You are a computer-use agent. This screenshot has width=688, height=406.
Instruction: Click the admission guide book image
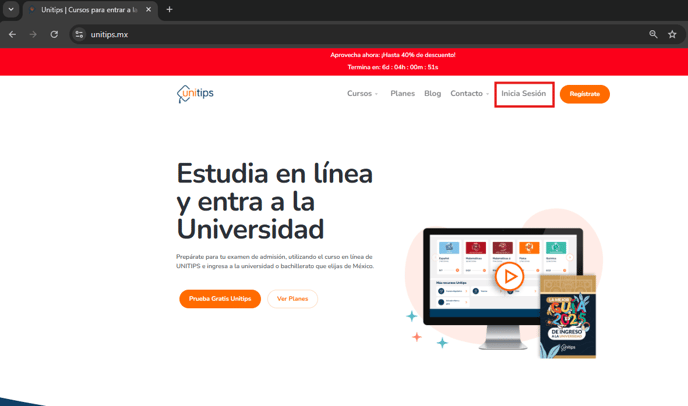pos(567,318)
